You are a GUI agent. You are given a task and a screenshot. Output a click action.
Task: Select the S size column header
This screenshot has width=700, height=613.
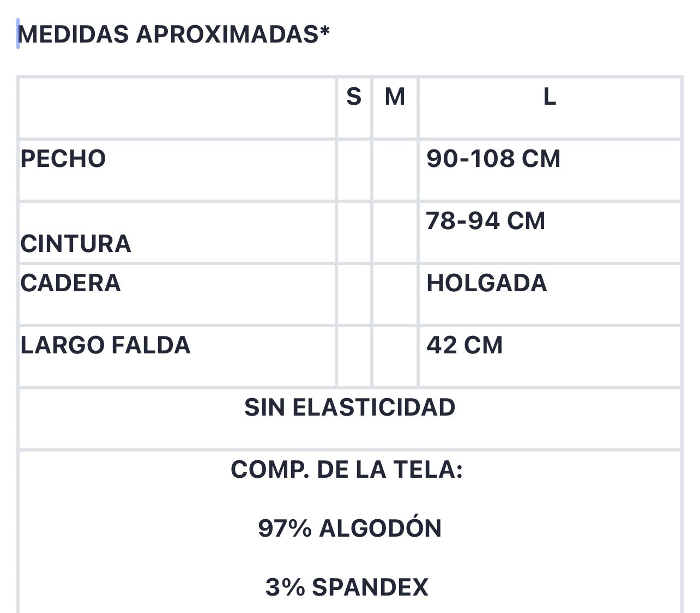(354, 97)
